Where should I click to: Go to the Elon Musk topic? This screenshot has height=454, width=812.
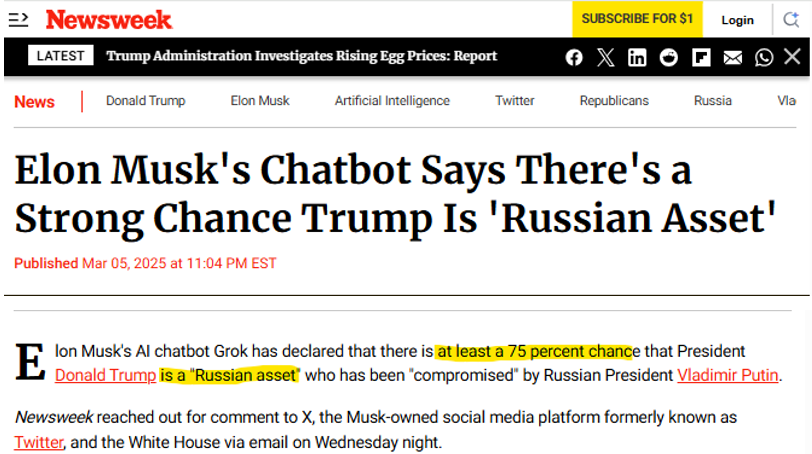coord(260,101)
